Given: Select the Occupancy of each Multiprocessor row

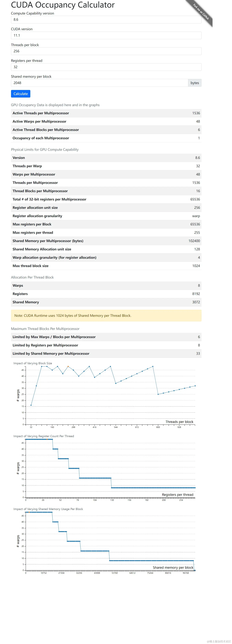Looking at the screenshot, I should 106,138.
